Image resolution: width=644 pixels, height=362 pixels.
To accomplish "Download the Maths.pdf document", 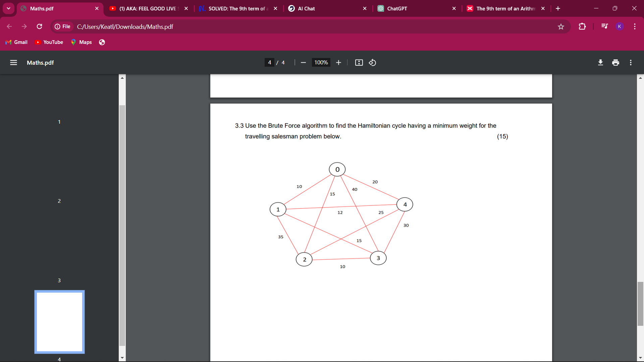I will click(600, 62).
